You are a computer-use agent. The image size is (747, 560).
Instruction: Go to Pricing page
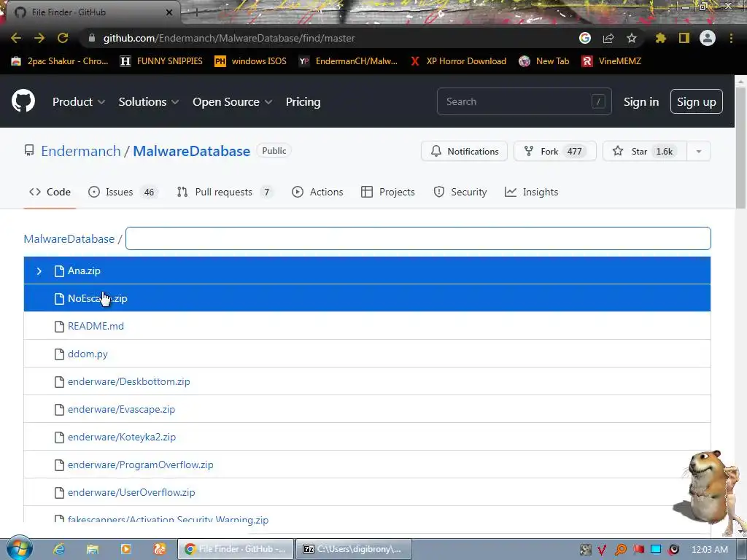(303, 102)
